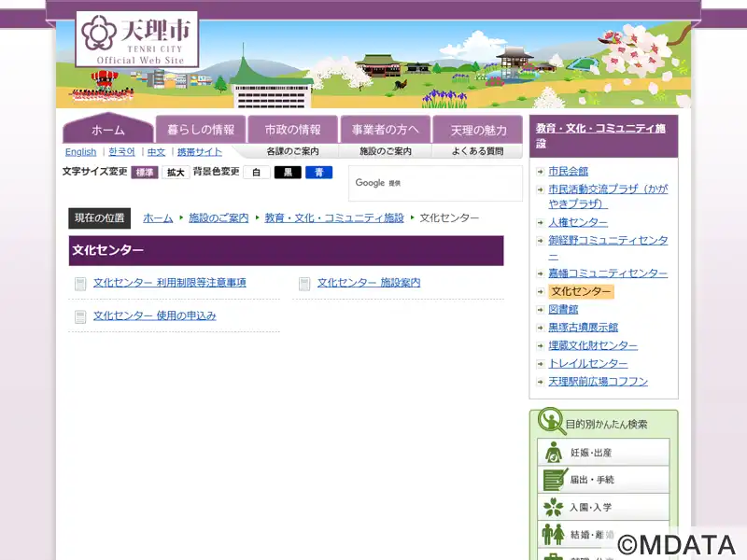Viewport: 747px width, 560px height.
Task: Set text size to 拡大
Action: [x=176, y=173]
